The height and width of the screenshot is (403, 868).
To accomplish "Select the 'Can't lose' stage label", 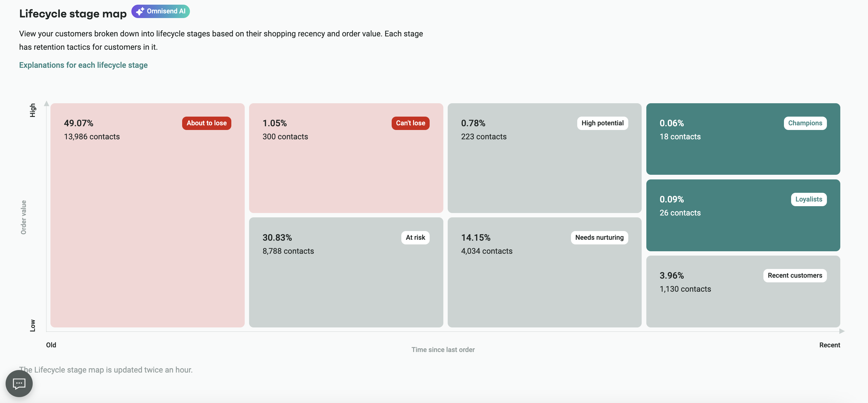I will (410, 123).
